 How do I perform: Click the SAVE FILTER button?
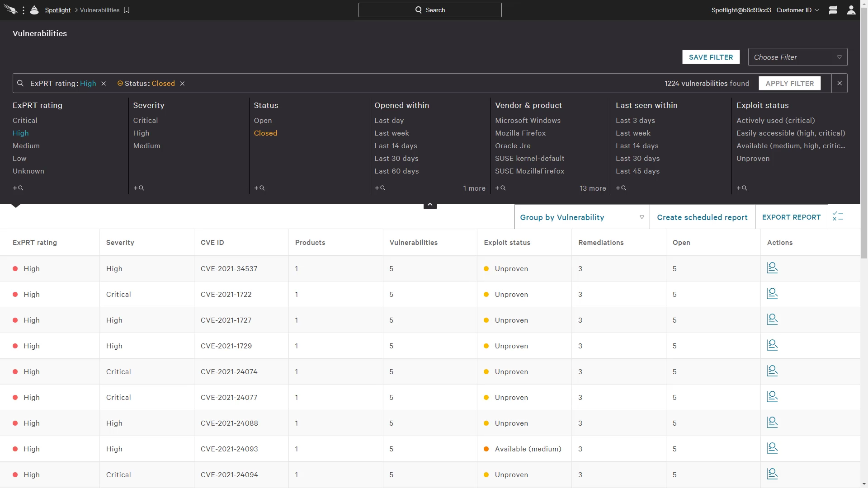[711, 56]
